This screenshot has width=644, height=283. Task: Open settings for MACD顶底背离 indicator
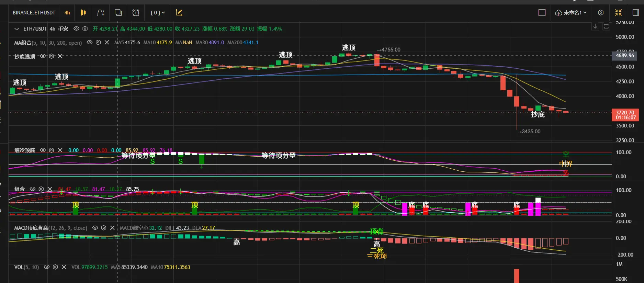point(104,228)
